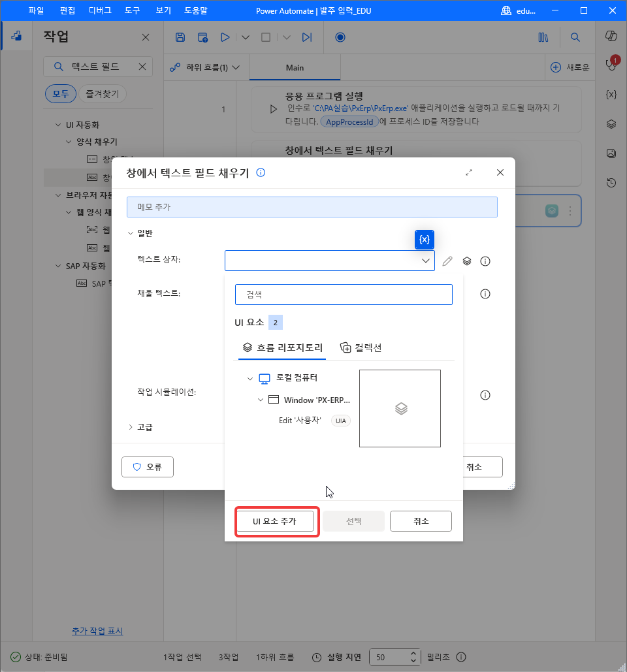Image resolution: width=627 pixels, height=672 pixels.
Task: Click the pencil edit icon beside 텍스트 상자
Action: click(x=447, y=261)
